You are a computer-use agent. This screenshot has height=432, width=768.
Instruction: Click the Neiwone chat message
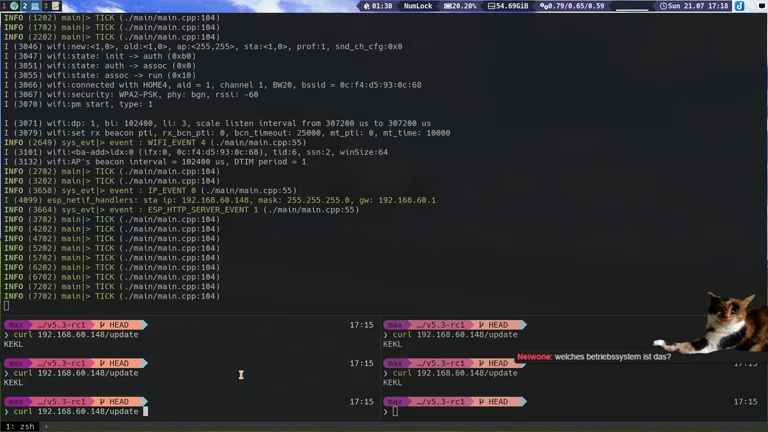coord(593,356)
